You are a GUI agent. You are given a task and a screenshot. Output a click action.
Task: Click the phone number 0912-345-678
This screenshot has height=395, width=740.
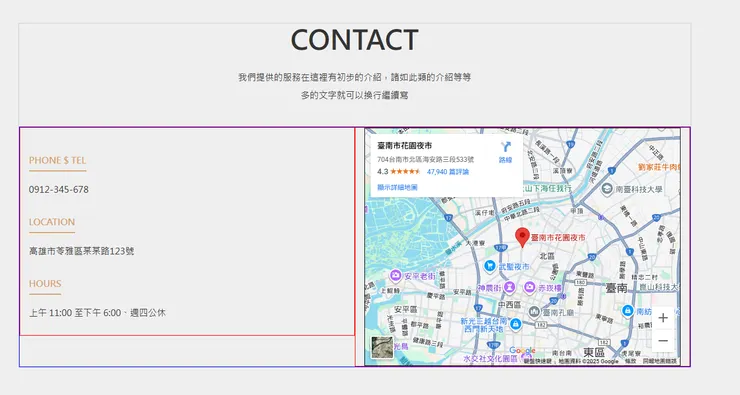[59, 189]
